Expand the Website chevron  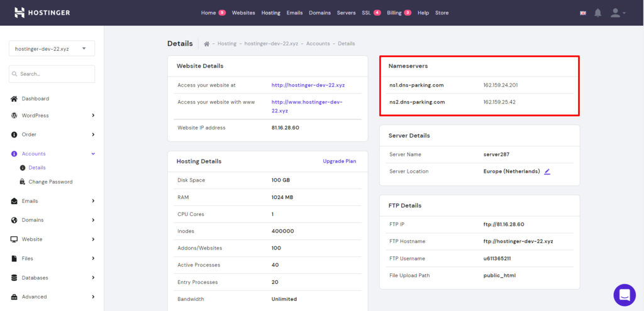tap(93, 239)
